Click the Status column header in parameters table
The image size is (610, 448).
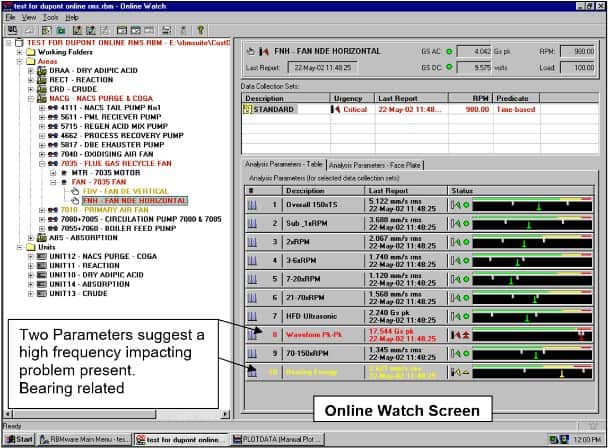521,191
